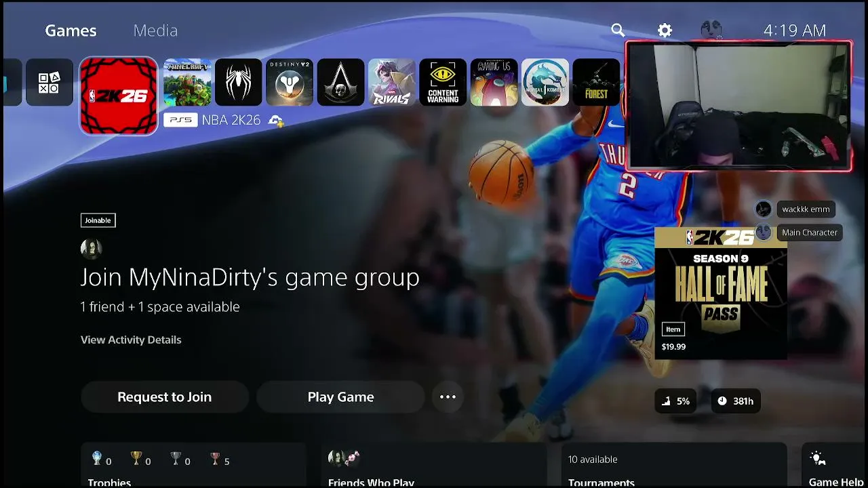Open the three-dot more options button
This screenshot has width=868, height=488.
pyautogui.click(x=448, y=397)
